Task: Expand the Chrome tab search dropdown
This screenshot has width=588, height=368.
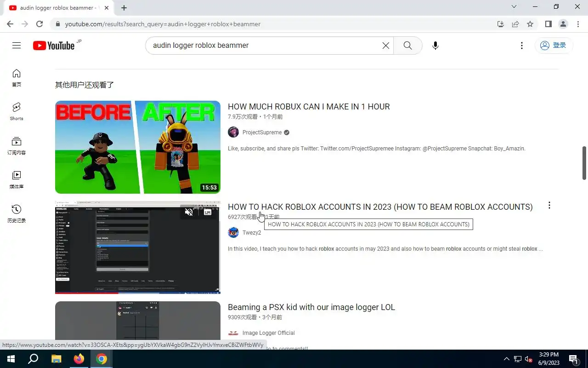Action: click(514, 6)
